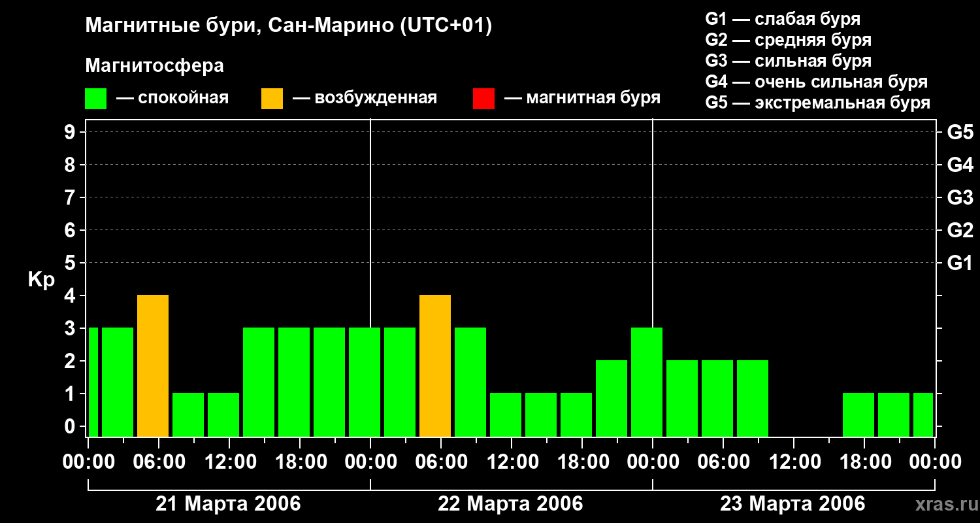
Task: Click the orange "возбужденная" legend swatch
Action: pyautogui.click(x=272, y=99)
